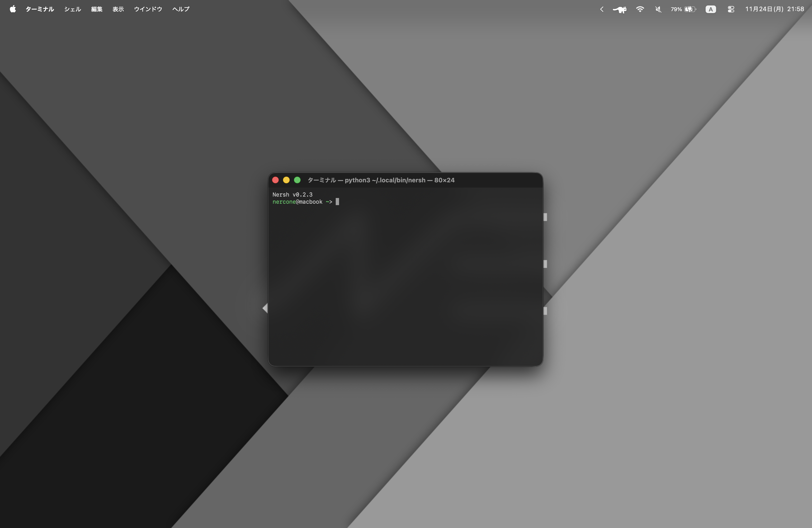Open the ターミナル app menu
Viewport: 812px width, 528px height.
(x=40, y=9)
